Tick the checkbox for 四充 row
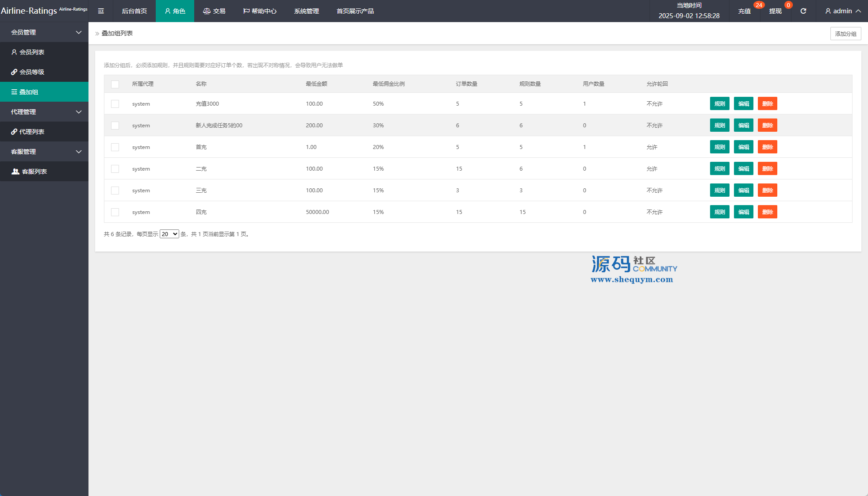868x496 pixels. pos(115,212)
